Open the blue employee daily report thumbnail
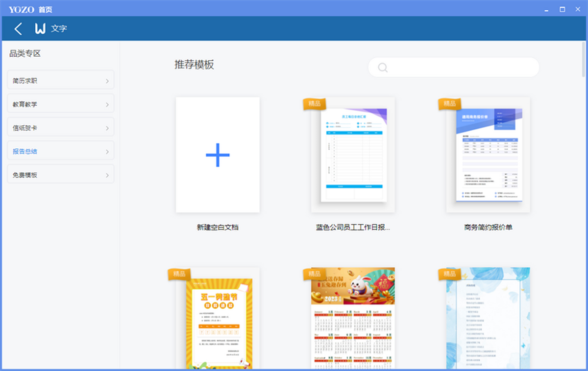The height and width of the screenshot is (371, 588). [x=353, y=155]
